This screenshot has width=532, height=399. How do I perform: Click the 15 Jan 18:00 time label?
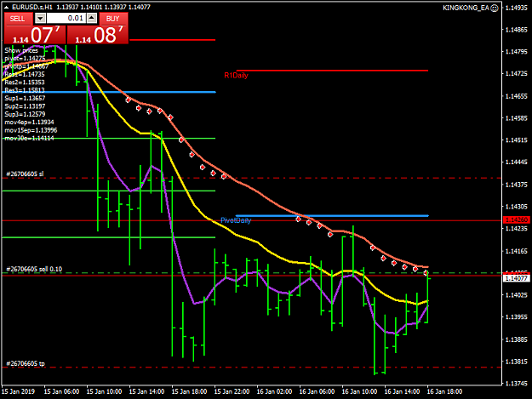(189, 391)
